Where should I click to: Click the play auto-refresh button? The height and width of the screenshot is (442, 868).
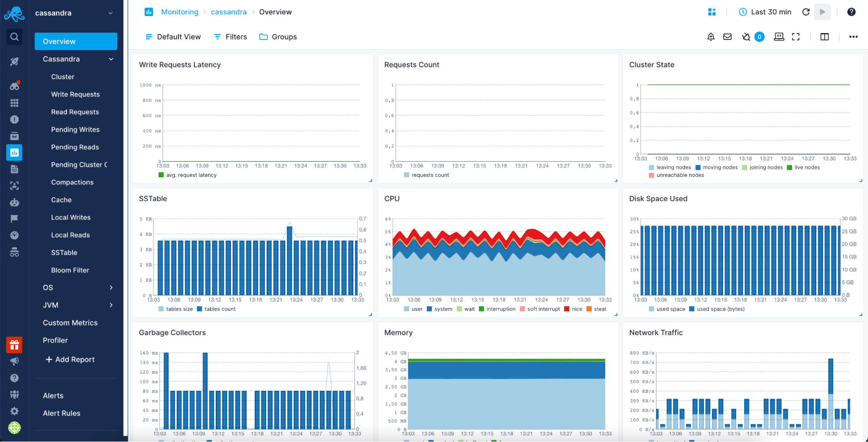tap(822, 12)
